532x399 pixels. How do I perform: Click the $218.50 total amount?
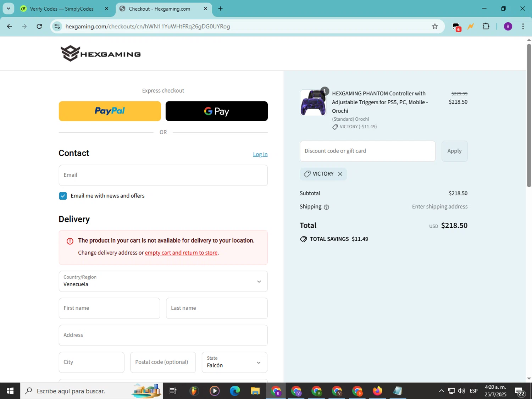click(454, 226)
